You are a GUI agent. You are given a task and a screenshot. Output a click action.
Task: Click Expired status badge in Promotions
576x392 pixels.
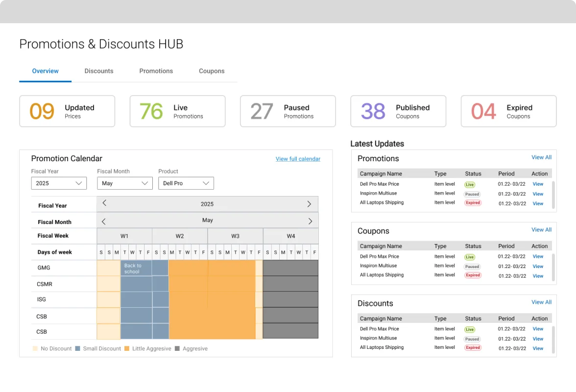473,203
